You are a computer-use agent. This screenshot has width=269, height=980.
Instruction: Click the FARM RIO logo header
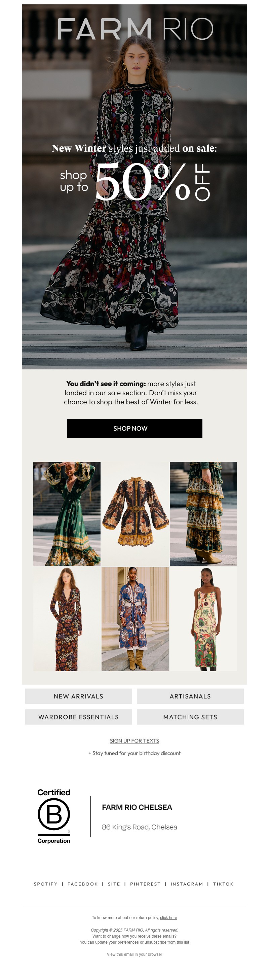pyautogui.click(x=135, y=29)
